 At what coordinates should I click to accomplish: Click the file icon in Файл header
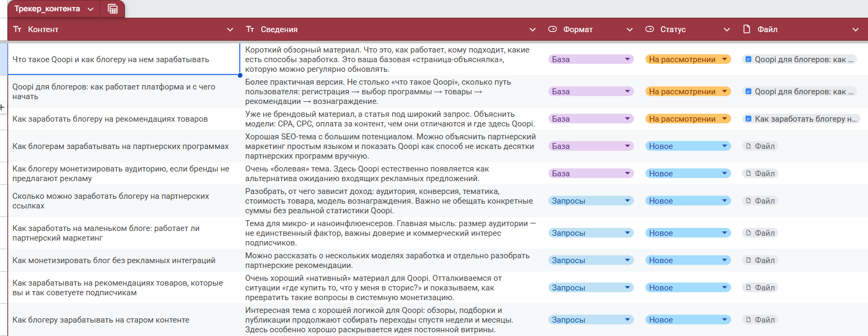click(x=747, y=29)
